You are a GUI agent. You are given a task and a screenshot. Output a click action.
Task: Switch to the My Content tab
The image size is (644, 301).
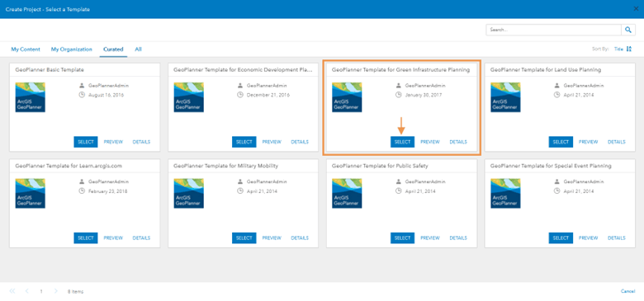tap(26, 49)
